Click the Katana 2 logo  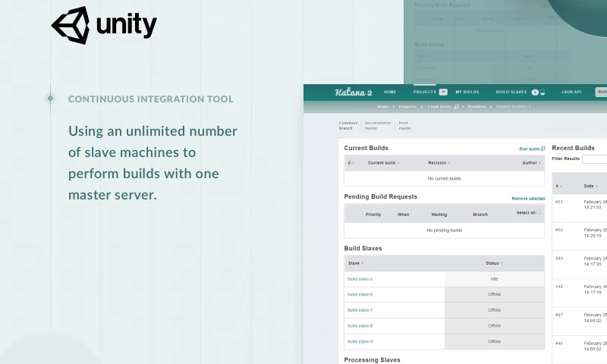pyautogui.click(x=353, y=92)
